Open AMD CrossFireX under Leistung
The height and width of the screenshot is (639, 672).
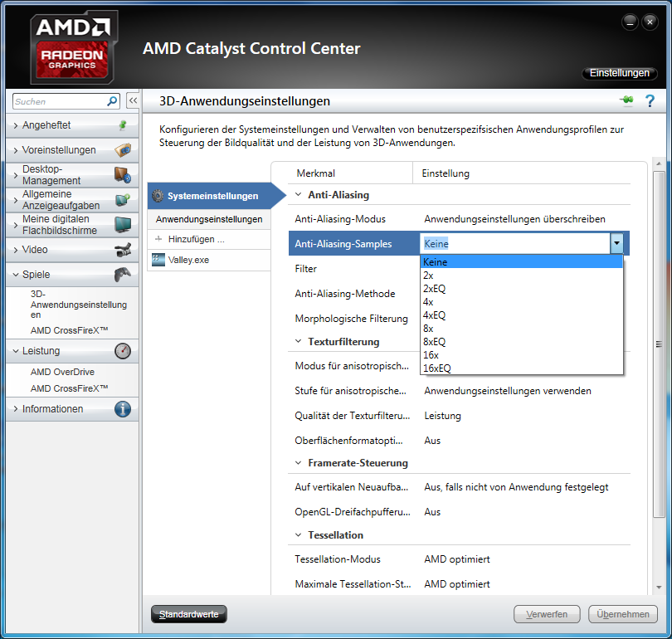tap(69, 388)
